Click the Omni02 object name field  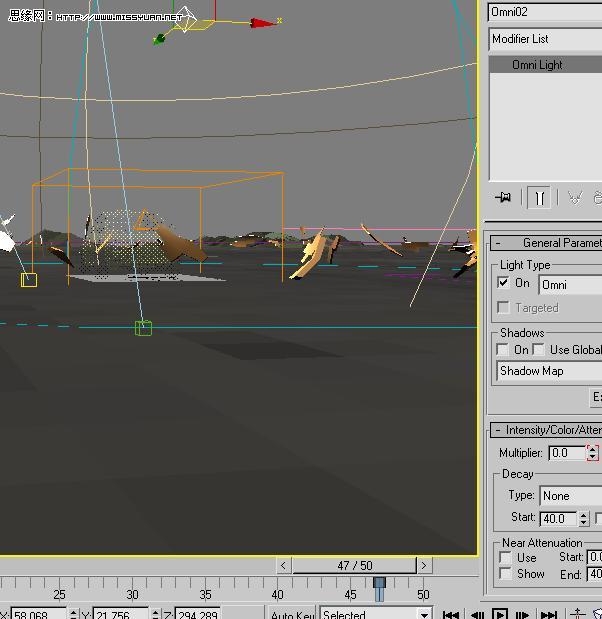tap(545, 12)
